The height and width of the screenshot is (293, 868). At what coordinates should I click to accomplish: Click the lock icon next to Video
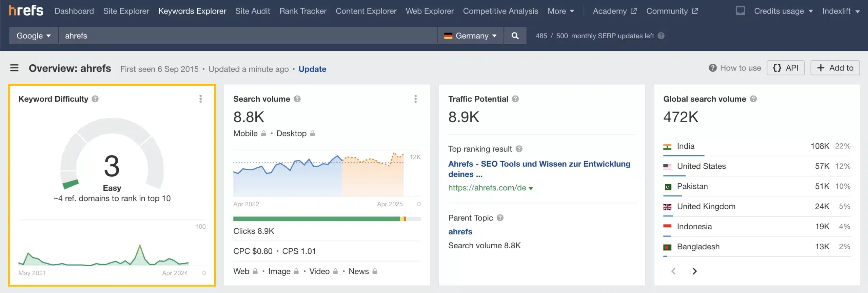(x=335, y=271)
